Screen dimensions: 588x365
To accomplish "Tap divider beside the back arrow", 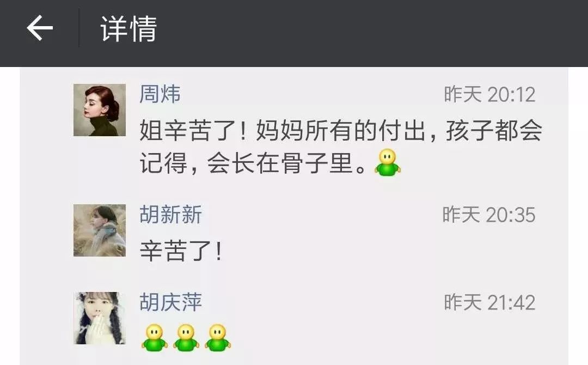I will tap(79, 28).
